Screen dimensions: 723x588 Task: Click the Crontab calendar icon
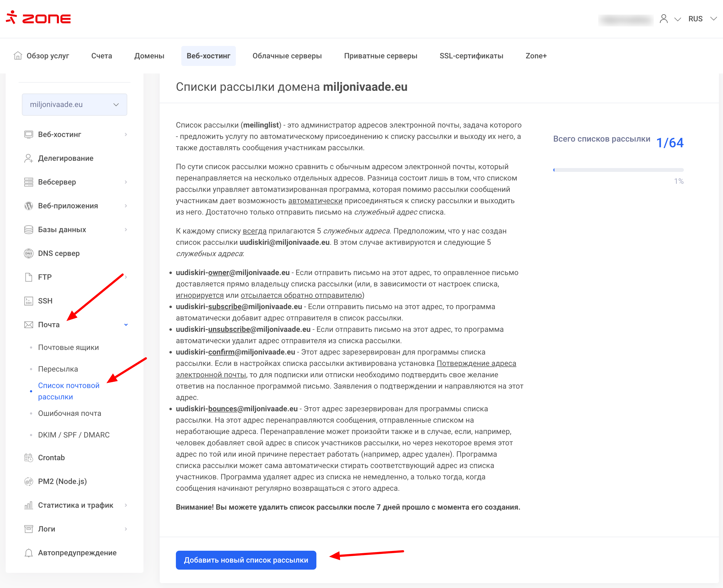tap(28, 457)
